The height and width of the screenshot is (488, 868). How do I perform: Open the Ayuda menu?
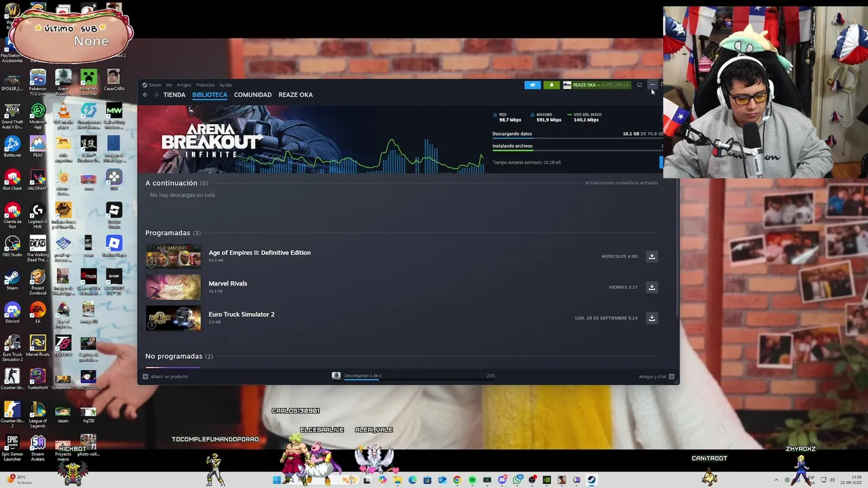click(x=225, y=85)
